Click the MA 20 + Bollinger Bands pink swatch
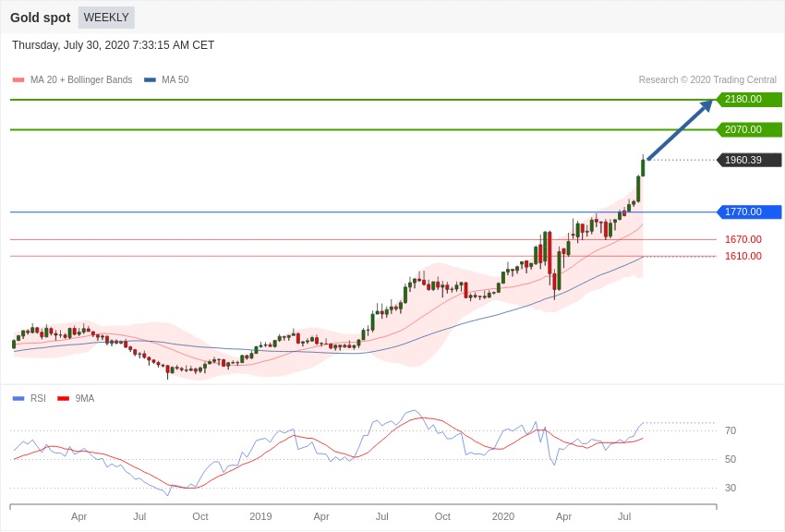This screenshot has height=532, width=785. pos(18,79)
